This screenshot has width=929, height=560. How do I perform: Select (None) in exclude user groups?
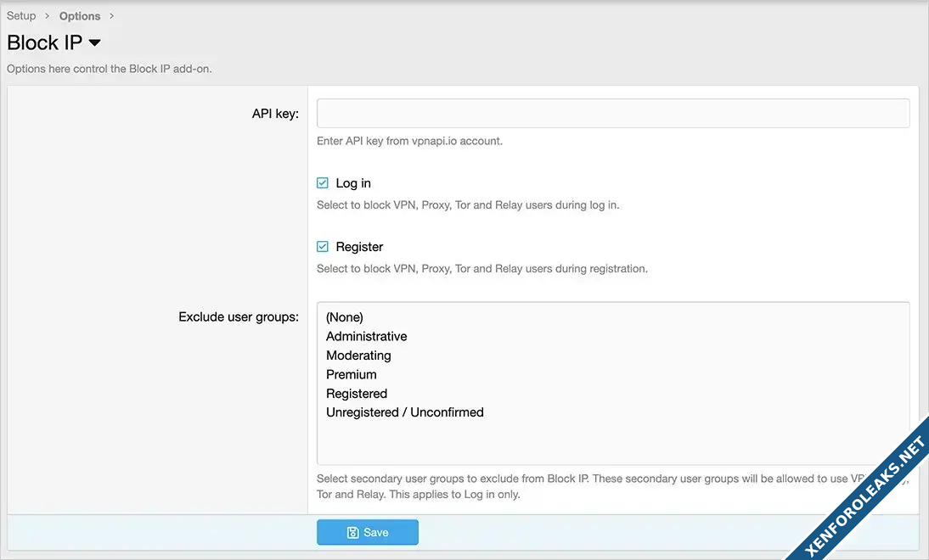coord(345,317)
